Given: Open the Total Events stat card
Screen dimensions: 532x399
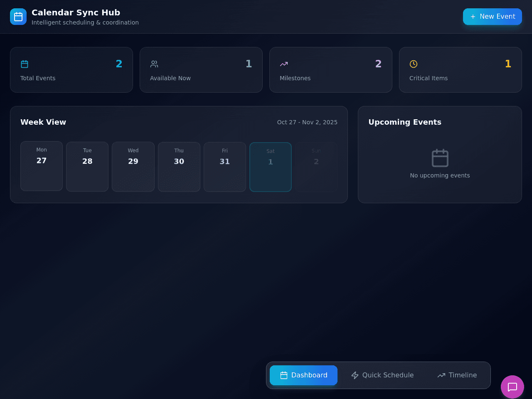Looking at the screenshot, I should point(71,70).
